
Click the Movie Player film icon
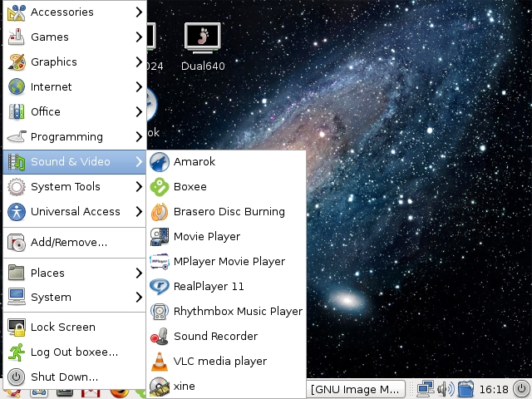tap(160, 237)
